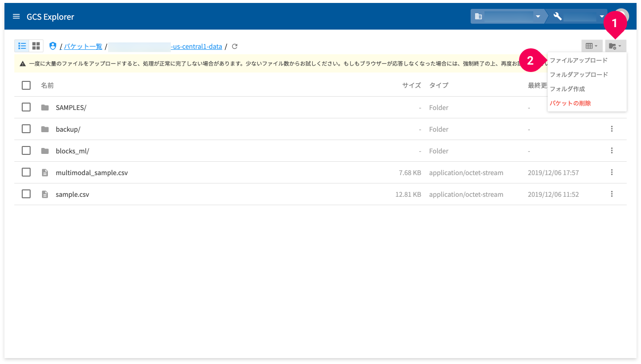Click the 7.68 KB size cell

tap(410, 173)
